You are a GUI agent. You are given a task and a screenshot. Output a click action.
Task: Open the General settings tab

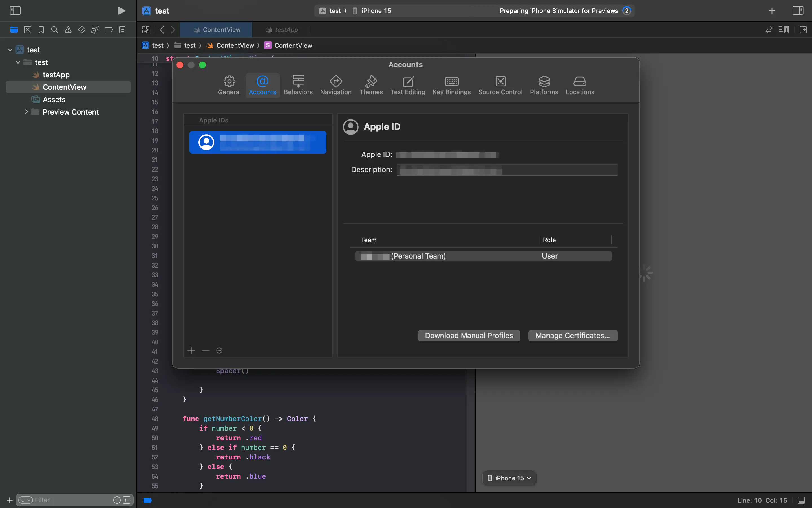(x=229, y=85)
